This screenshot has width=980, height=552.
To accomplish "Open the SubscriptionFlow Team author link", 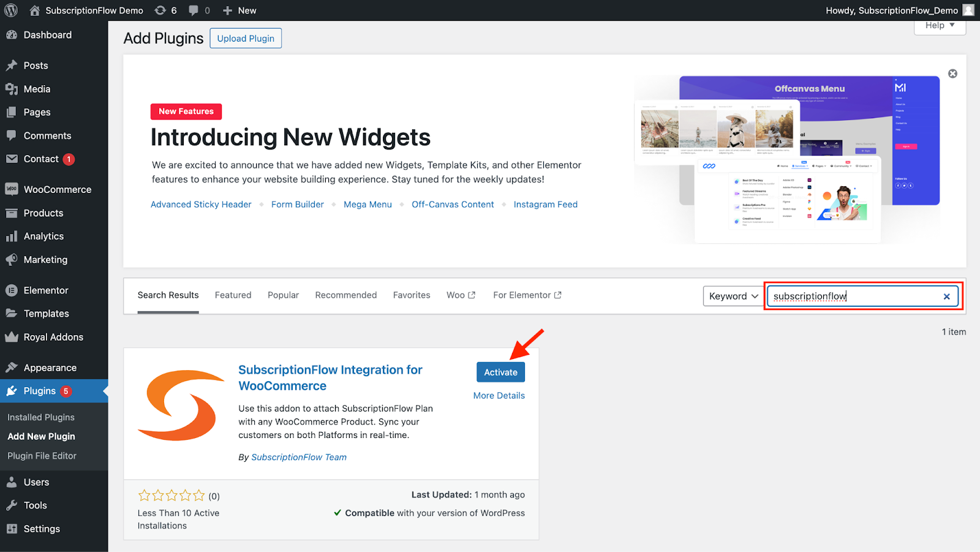I will pos(299,457).
